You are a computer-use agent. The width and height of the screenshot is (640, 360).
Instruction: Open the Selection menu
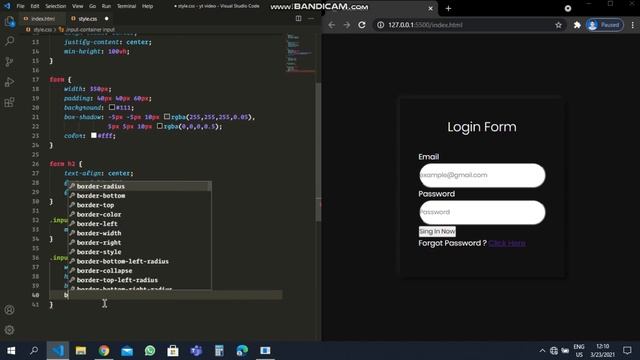56,6
